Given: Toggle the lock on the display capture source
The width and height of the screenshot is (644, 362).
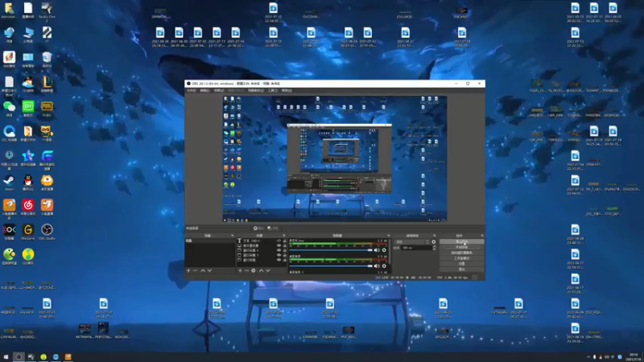Looking at the screenshot, I should click(285, 245).
